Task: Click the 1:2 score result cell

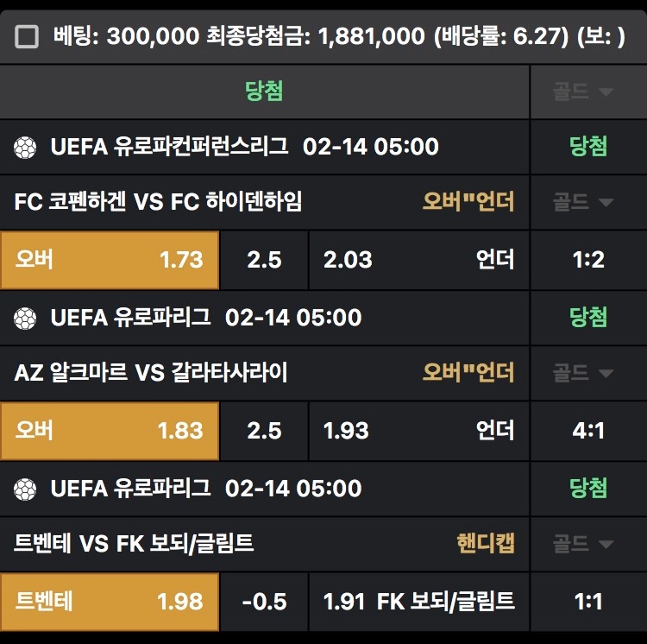Action: click(588, 260)
